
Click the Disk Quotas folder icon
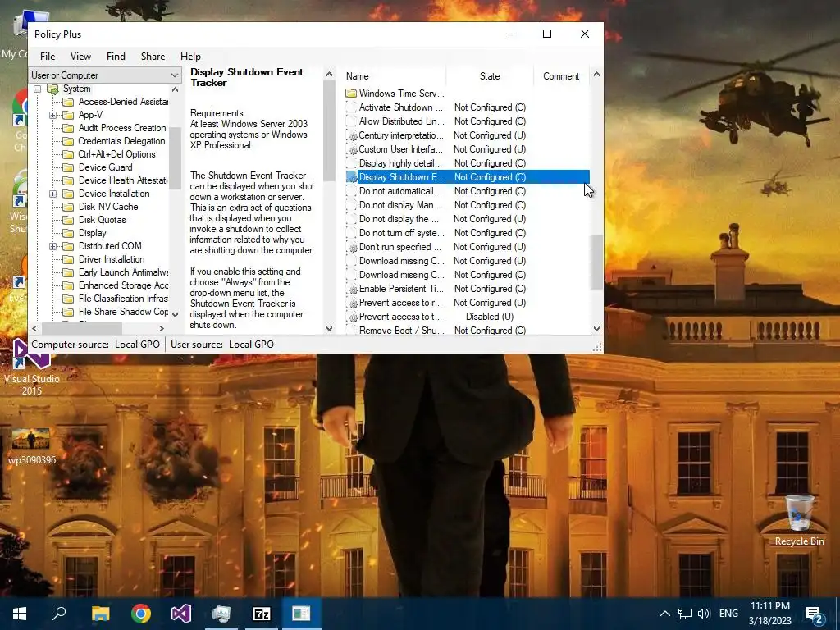coord(68,220)
